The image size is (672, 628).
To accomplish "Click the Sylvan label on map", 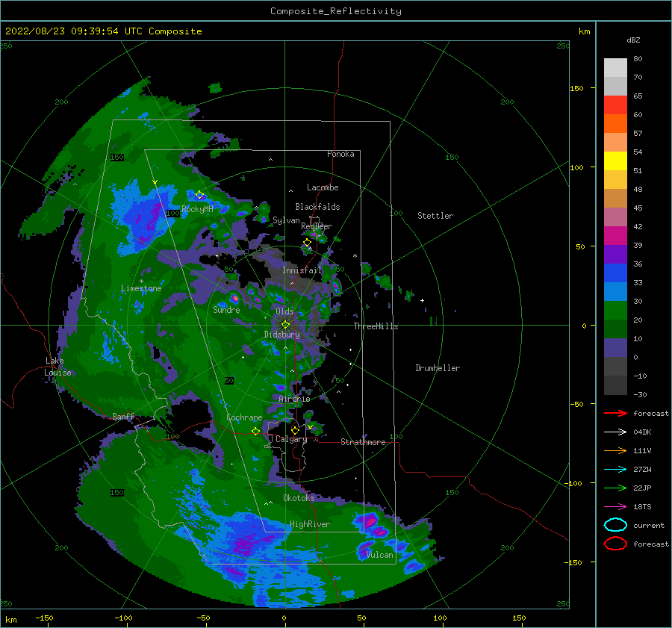I will pos(286,220).
